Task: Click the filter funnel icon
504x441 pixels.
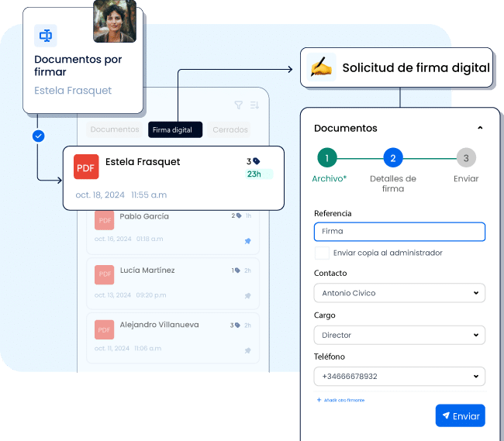Action: point(238,105)
